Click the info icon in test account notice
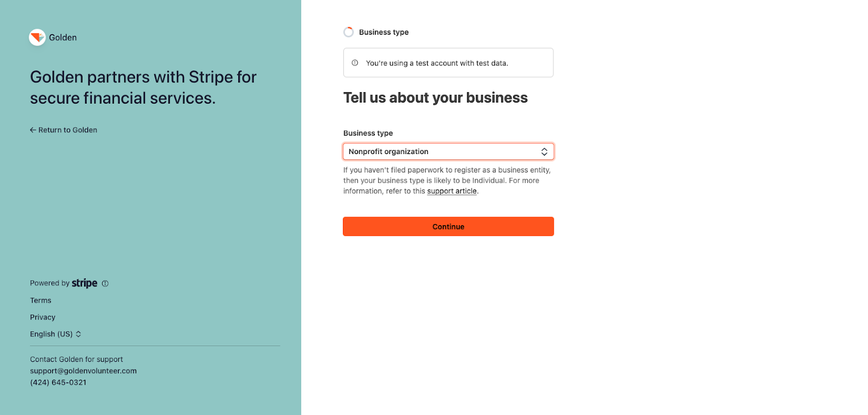The width and height of the screenshot is (868, 415). 355,63
